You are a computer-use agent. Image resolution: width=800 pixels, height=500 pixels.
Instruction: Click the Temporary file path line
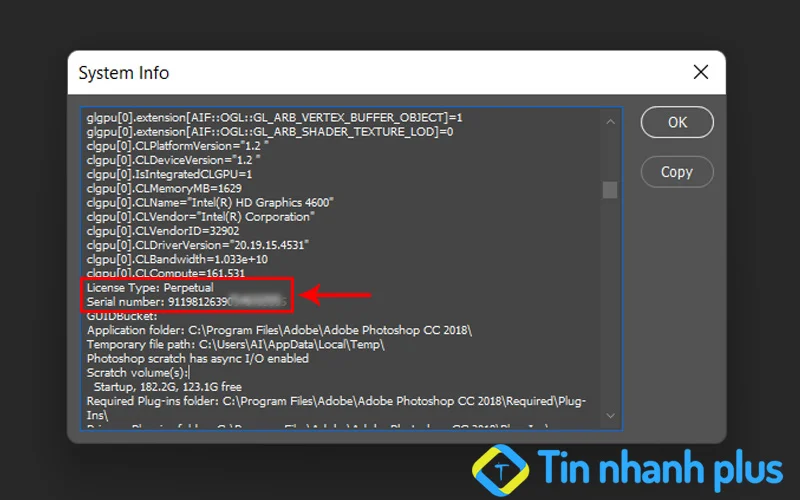pos(235,344)
